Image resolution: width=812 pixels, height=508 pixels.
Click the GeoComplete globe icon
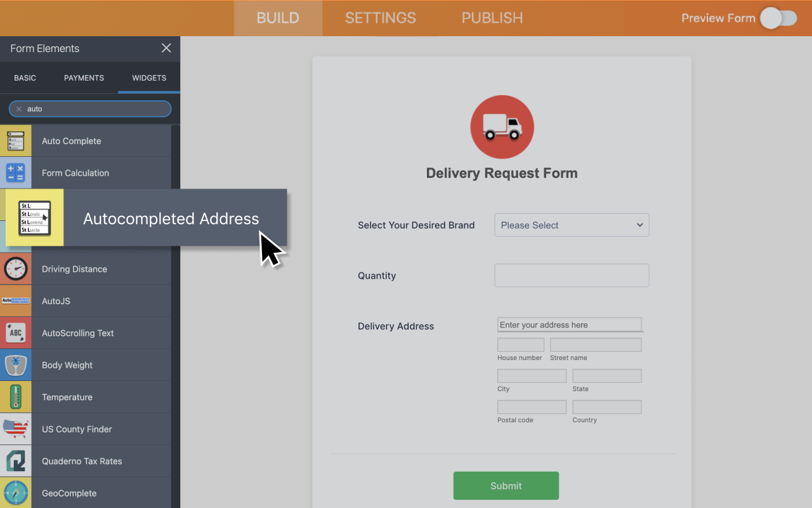pyautogui.click(x=15, y=493)
